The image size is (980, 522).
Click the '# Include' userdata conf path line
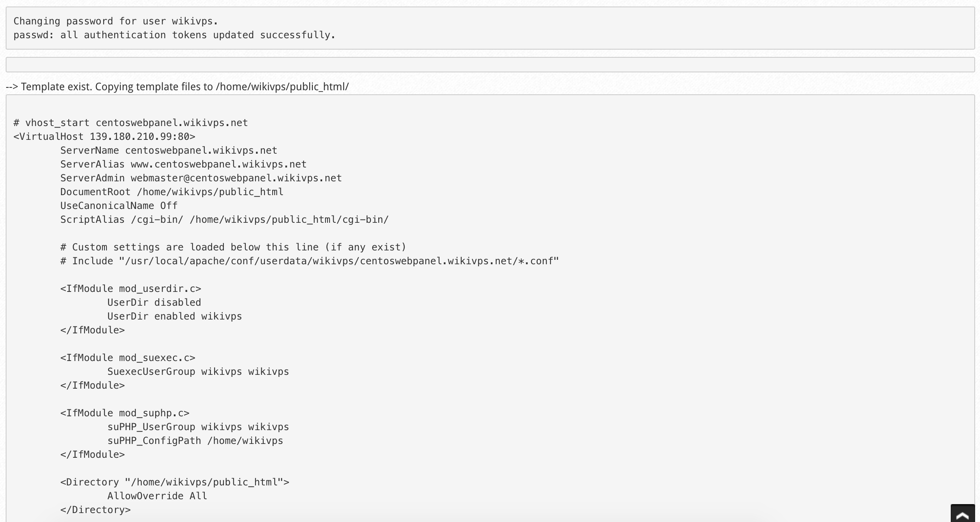pos(310,261)
